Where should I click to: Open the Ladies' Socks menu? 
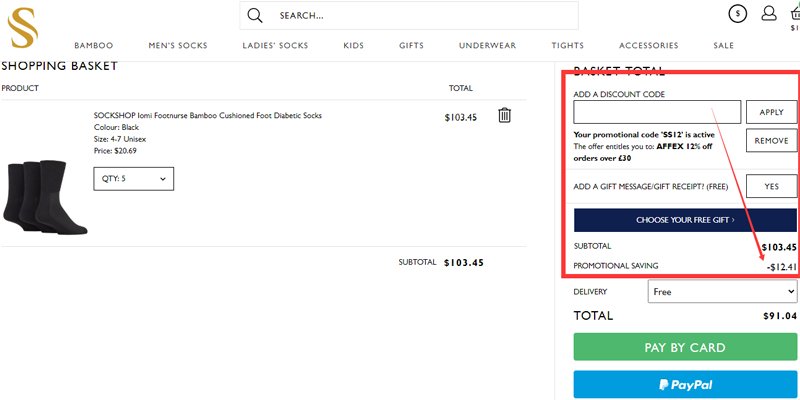pyautogui.click(x=275, y=45)
